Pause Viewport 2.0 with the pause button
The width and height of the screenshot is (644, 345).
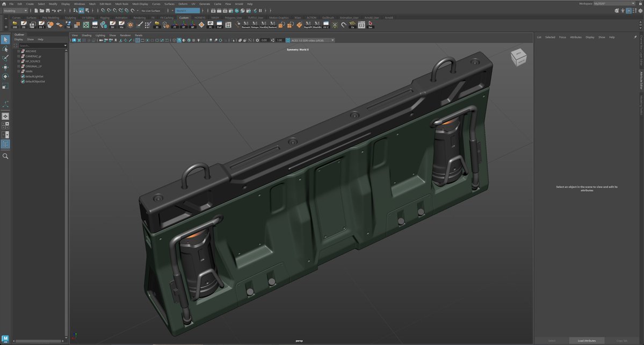(x=260, y=11)
